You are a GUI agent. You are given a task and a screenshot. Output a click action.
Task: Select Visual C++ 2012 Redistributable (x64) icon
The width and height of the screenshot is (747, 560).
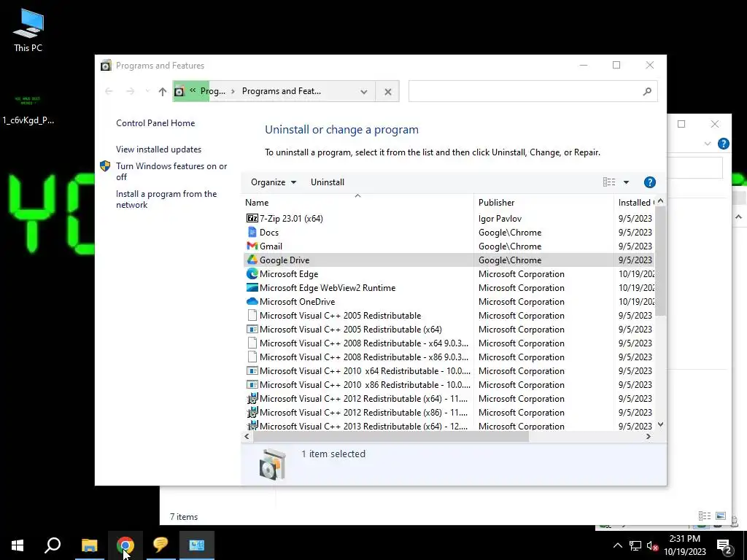[252, 398]
